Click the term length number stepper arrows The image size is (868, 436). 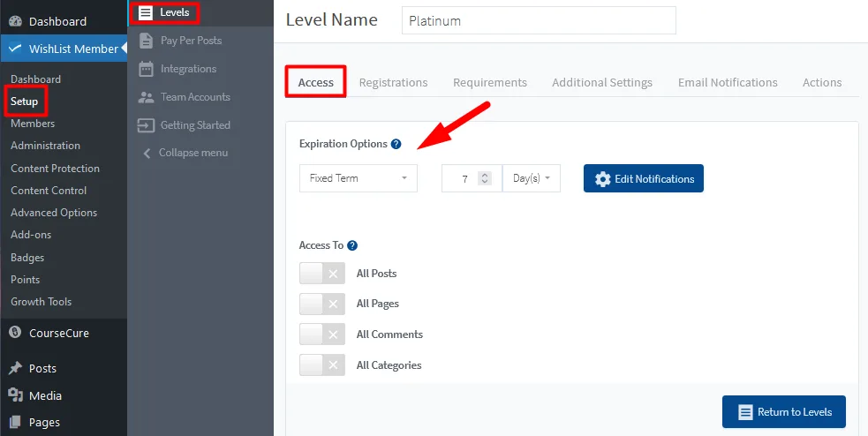pos(485,178)
